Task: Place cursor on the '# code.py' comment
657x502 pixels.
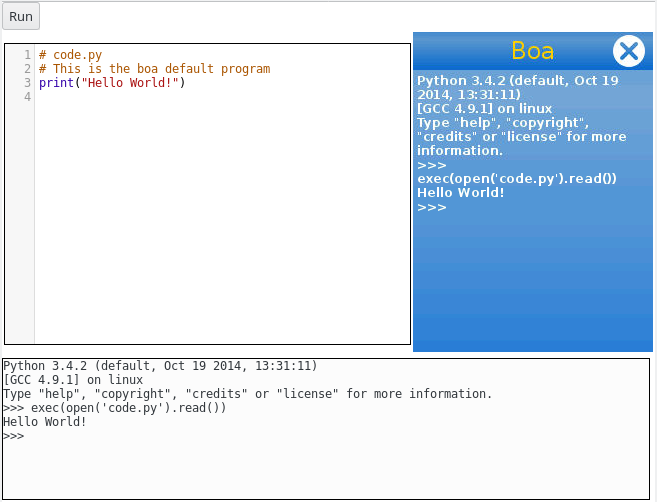Action: (x=70, y=55)
